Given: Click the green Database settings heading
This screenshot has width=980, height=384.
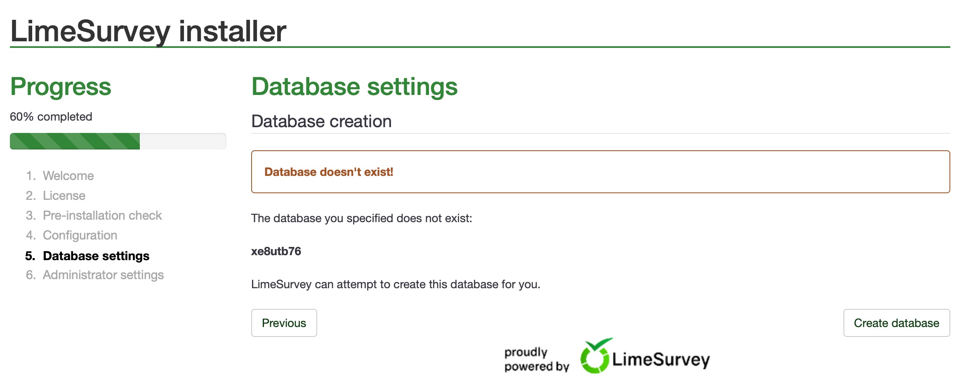Looking at the screenshot, I should click(x=354, y=87).
